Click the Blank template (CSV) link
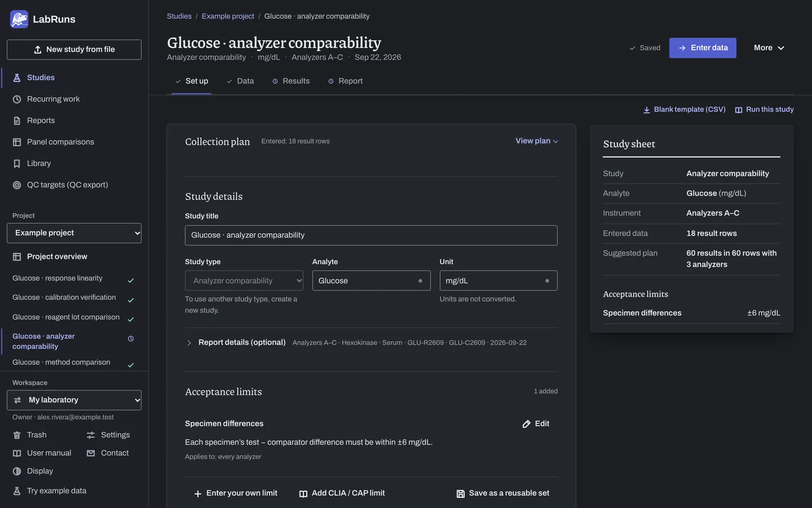The height and width of the screenshot is (508, 812). tap(685, 110)
